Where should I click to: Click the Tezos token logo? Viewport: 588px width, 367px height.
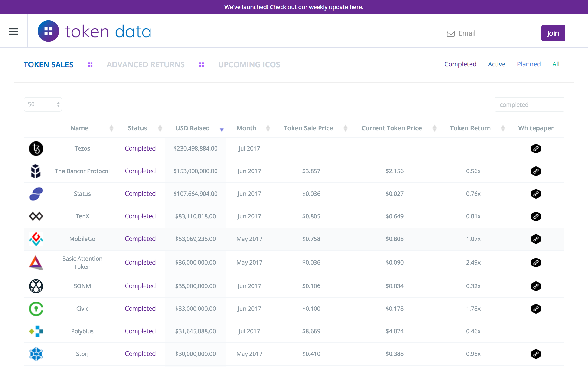[x=36, y=148]
